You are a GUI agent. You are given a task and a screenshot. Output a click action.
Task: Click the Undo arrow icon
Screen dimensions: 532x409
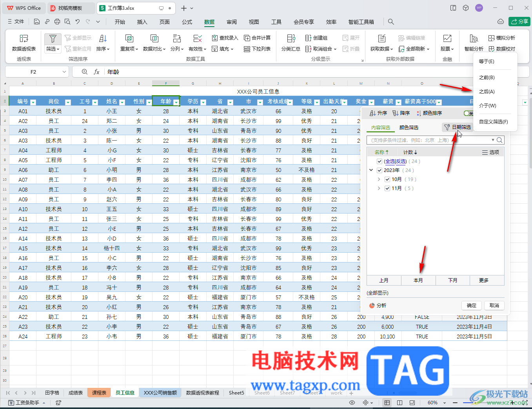pos(78,22)
